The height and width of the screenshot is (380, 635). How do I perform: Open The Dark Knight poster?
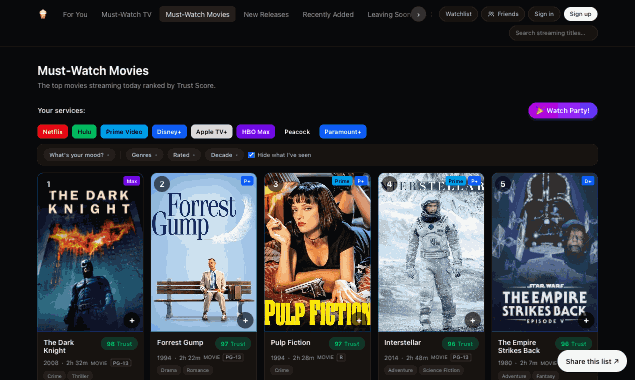click(90, 252)
